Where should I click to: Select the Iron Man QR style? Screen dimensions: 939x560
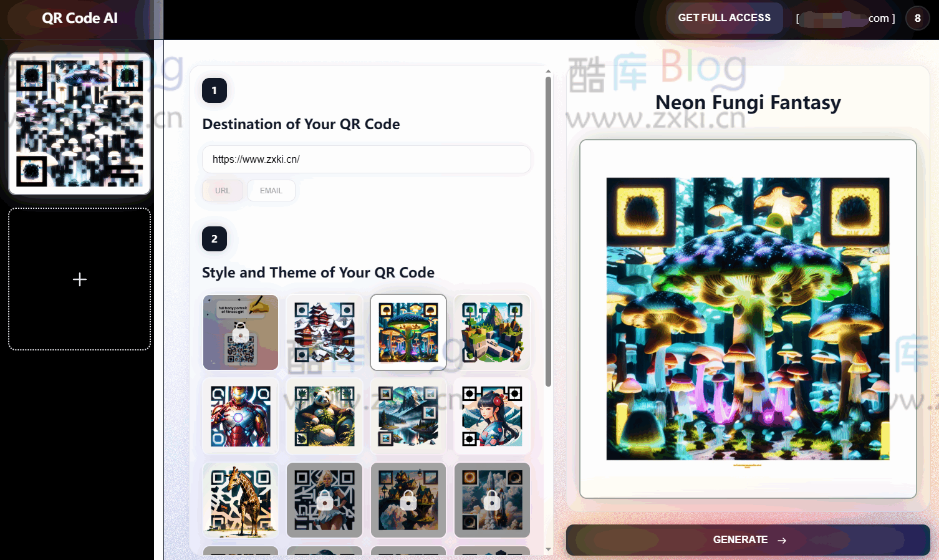click(240, 416)
